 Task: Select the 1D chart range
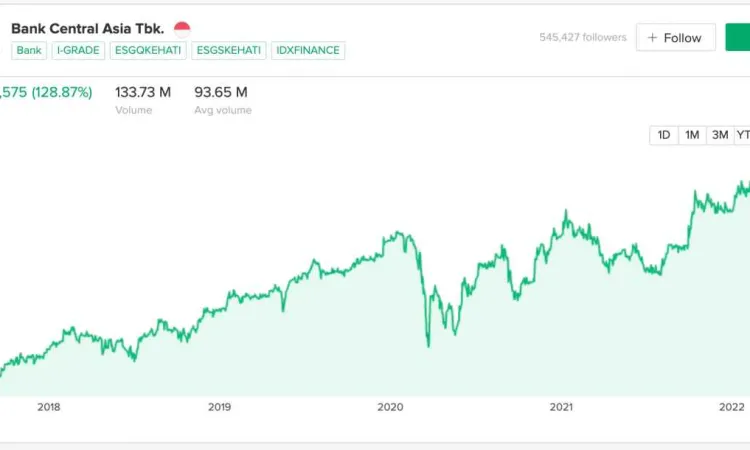point(663,135)
